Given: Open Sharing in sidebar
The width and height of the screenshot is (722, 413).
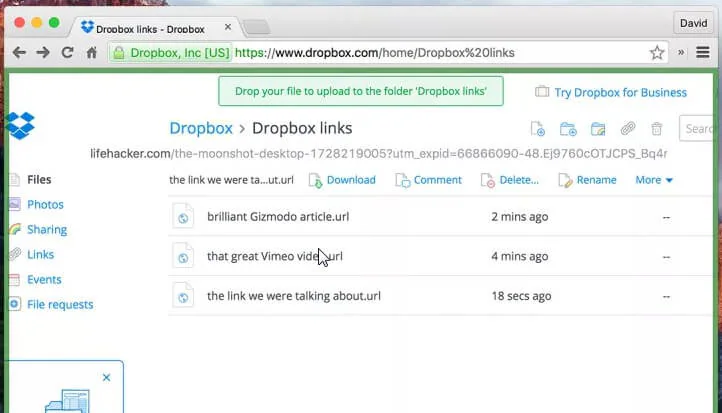Looking at the screenshot, I should [x=47, y=229].
